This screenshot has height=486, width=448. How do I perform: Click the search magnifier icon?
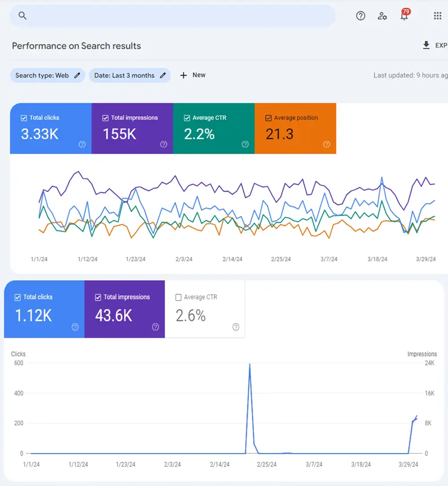[x=22, y=15]
